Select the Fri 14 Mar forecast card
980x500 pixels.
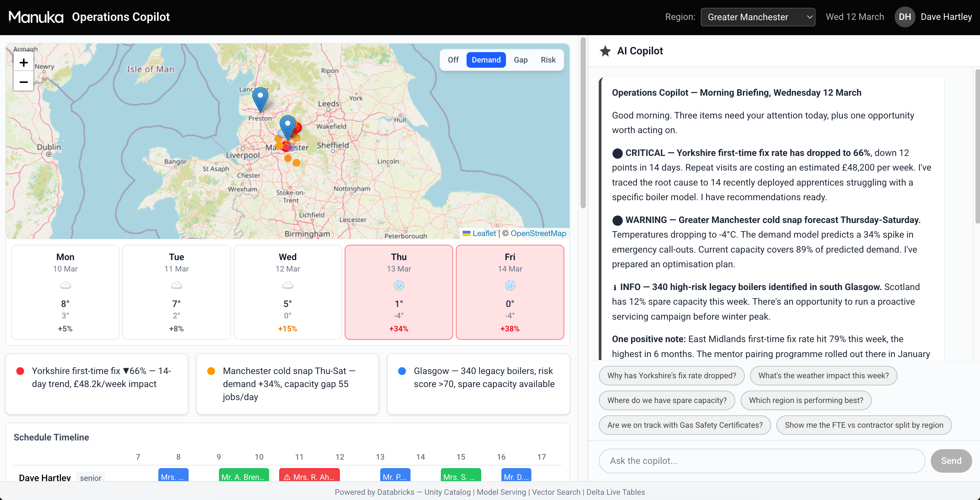click(x=510, y=292)
